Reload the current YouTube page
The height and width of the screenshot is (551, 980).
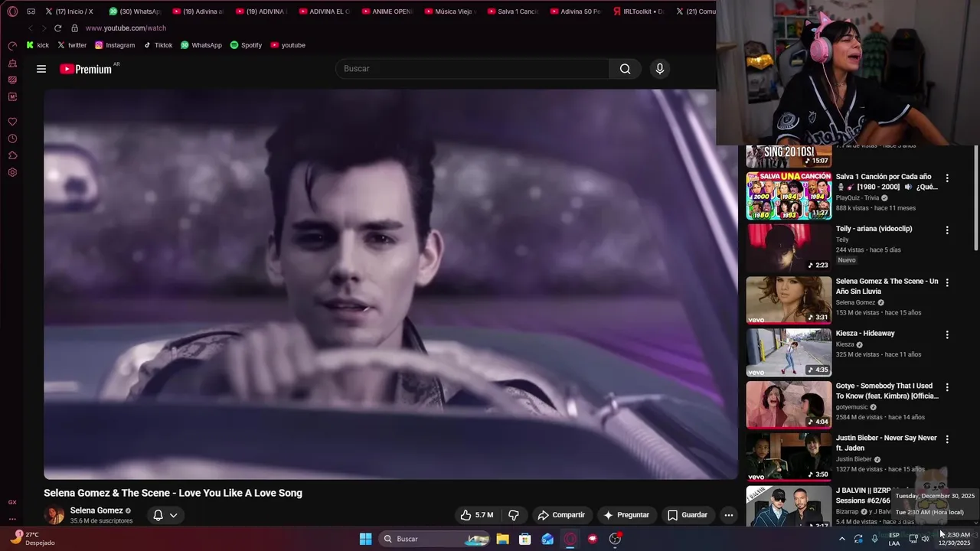[x=57, y=28]
